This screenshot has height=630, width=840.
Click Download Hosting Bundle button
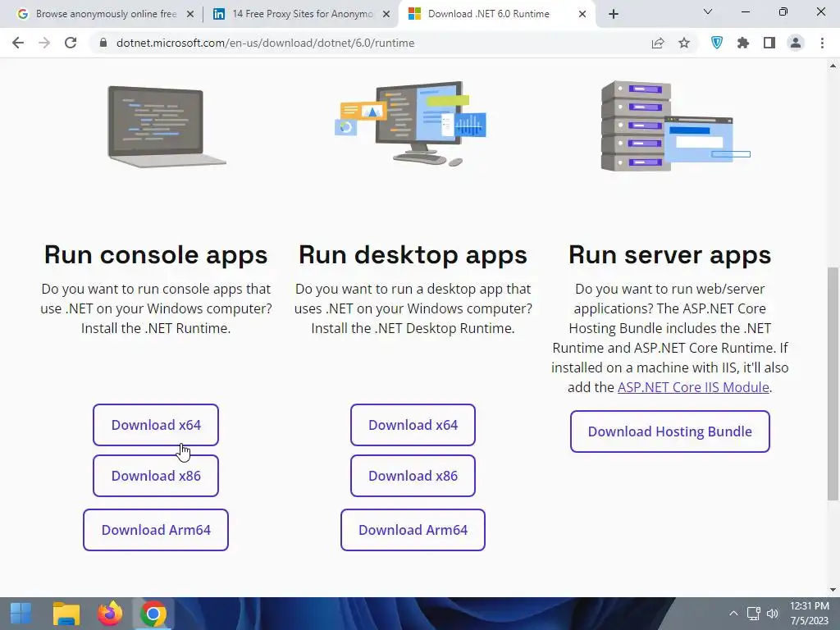(670, 431)
